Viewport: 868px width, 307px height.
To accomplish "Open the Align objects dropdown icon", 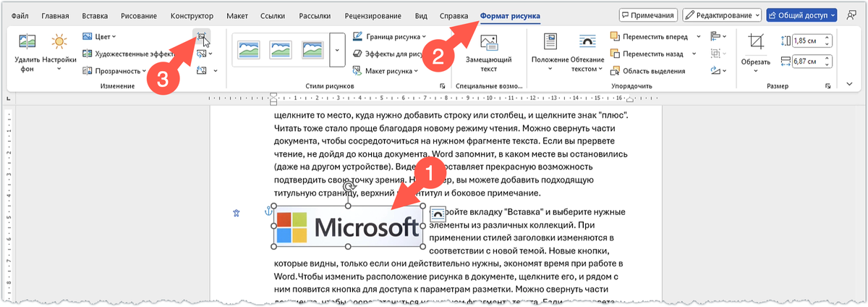I will 718,36.
